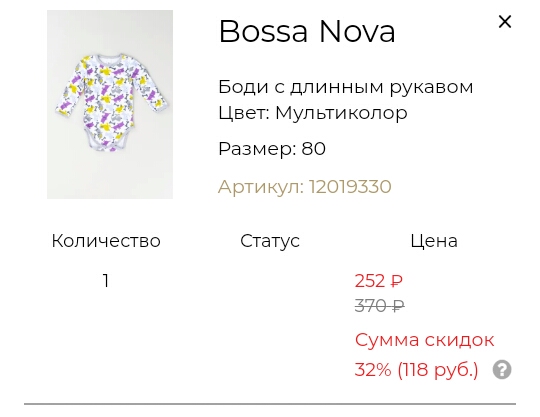The width and height of the screenshot is (540, 417).
Task: Click the Количество column header
Action: click(x=106, y=241)
